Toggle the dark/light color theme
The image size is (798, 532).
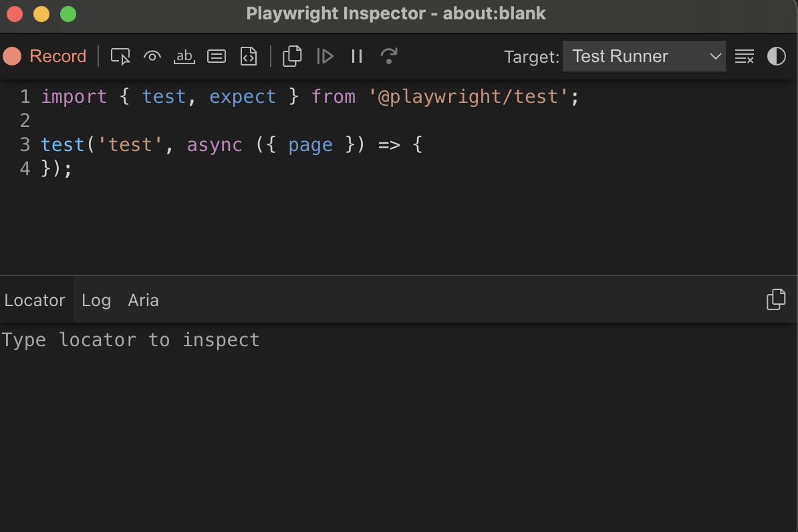coord(776,57)
